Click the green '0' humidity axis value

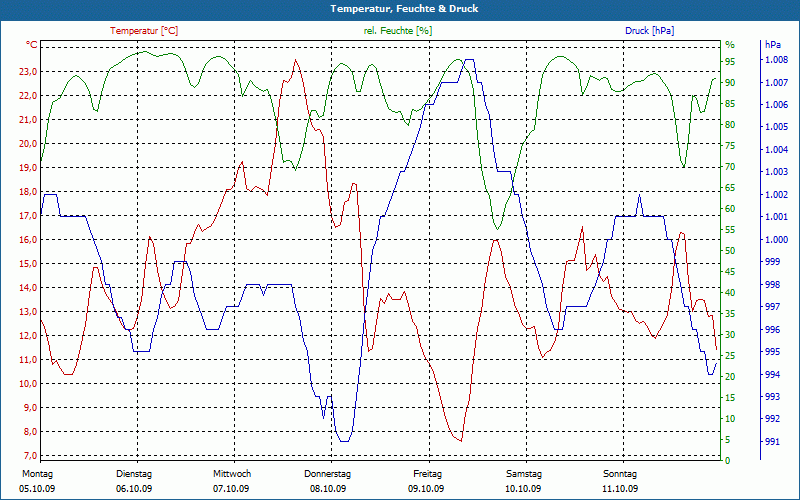point(728,461)
